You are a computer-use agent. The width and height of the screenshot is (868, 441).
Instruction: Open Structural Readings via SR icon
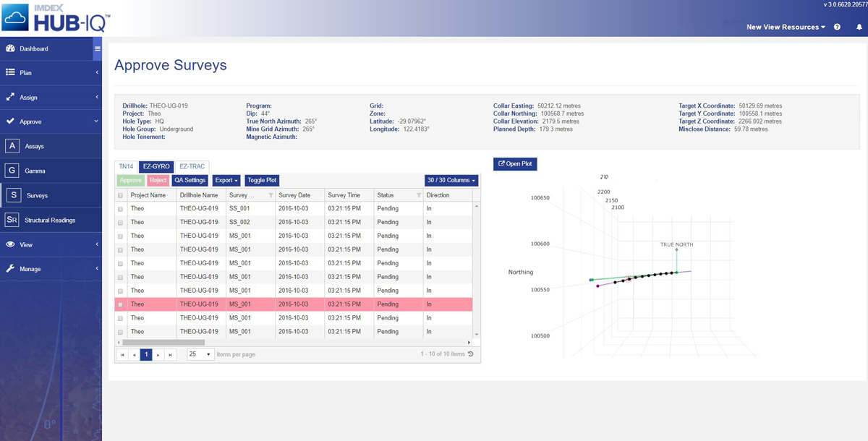pyautogui.click(x=12, y=220)
